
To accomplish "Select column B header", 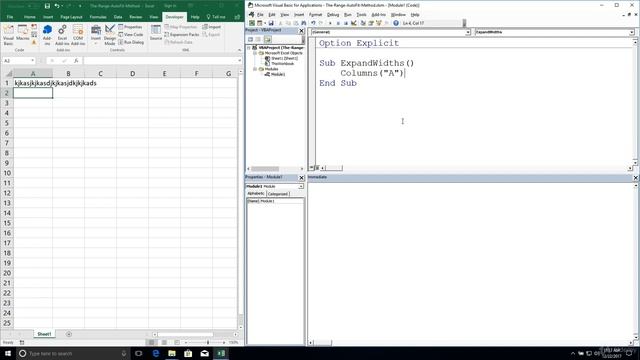I will tap(68, 73).
